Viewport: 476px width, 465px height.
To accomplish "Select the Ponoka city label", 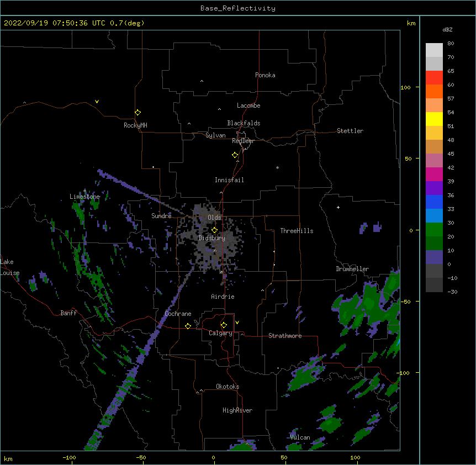I will click(265, 75).
